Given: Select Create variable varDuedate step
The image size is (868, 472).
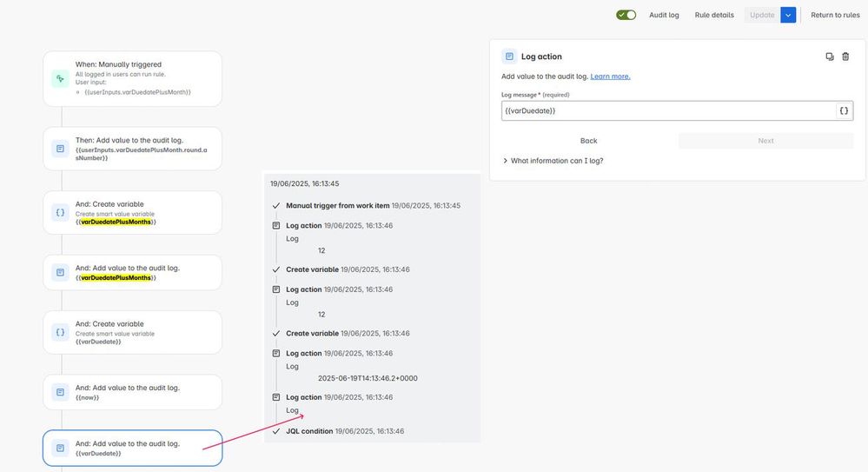Looking at the screenshot, I should [x=132, y=332].
